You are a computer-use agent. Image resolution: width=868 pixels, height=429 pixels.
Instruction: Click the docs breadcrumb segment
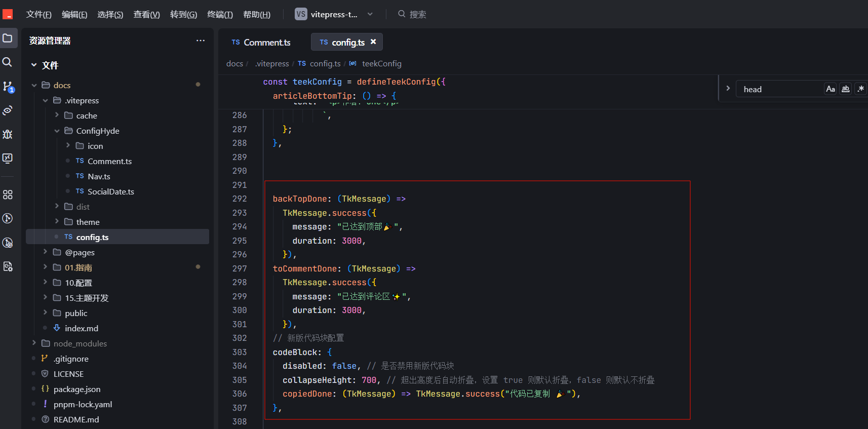click(234, 63)
